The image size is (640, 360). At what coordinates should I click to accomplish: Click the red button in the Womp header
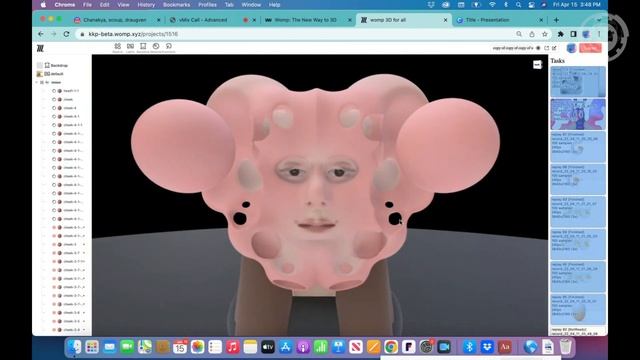click(590, 48)
